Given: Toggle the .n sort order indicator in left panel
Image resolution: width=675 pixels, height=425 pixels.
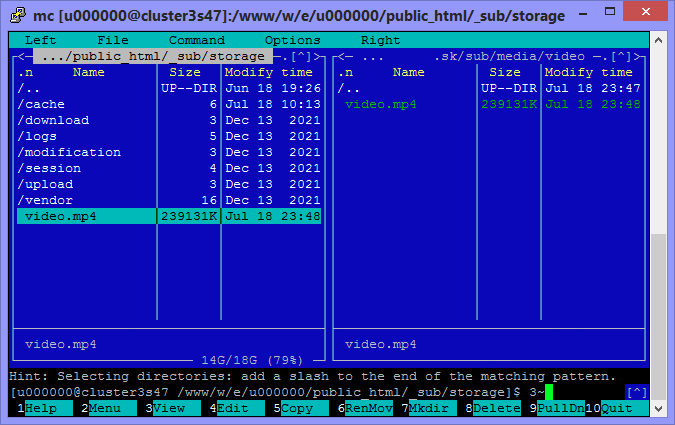Looking at the screenshot, I should pyautogui.click(x=25, y=72).
